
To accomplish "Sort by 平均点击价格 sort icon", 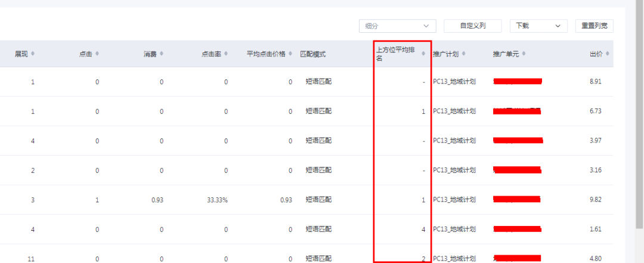I will (290, 54).
